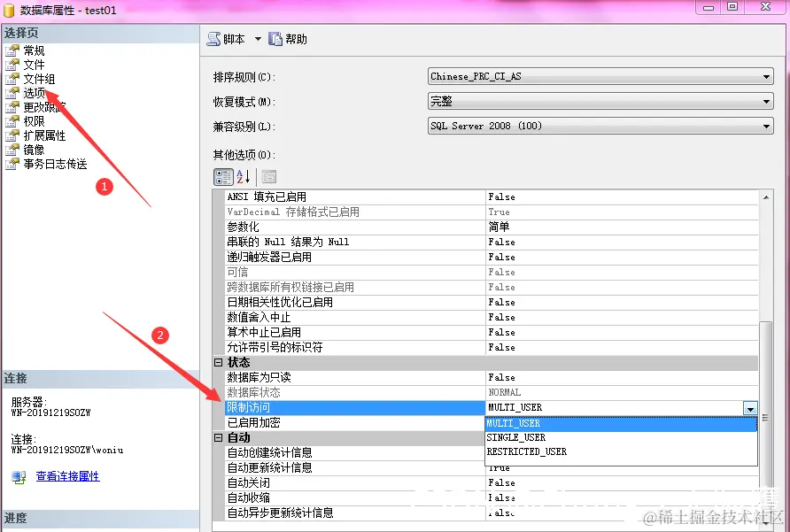790x532 pixels.
Task: Select the 允许带引号的标识符 row
Action: click(492, 348)
